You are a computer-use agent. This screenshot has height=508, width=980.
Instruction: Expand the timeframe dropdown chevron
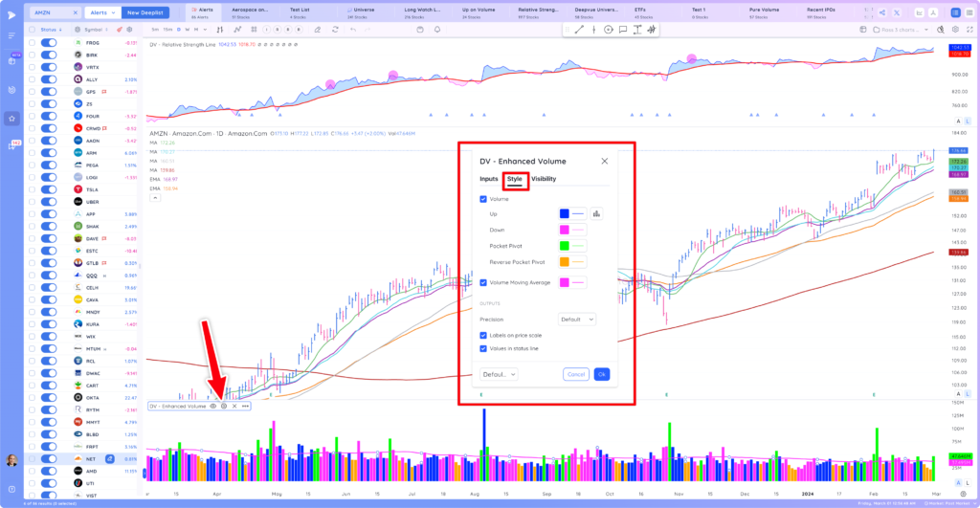(x=205, y=30)
